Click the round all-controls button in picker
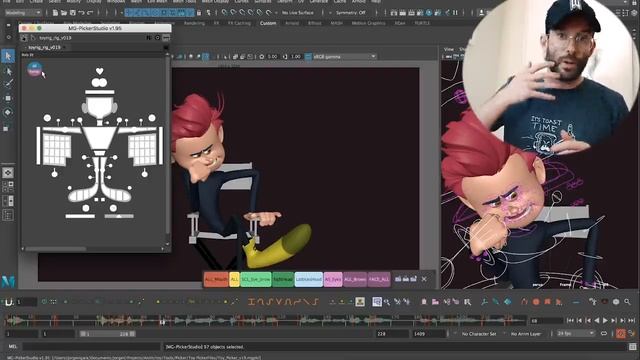Viewport: 640px width, 360px height. [35, 70]
